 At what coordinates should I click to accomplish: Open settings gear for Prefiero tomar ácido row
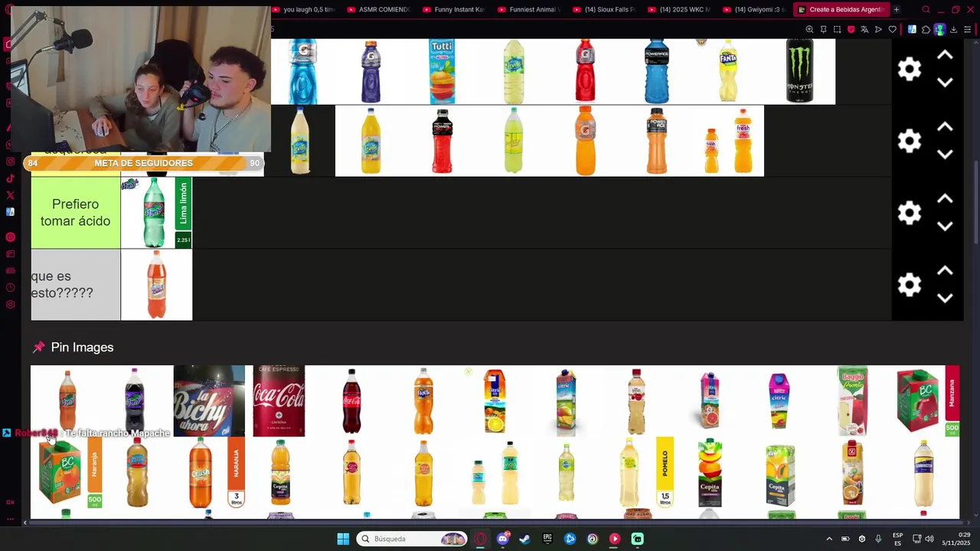[910, 213]
